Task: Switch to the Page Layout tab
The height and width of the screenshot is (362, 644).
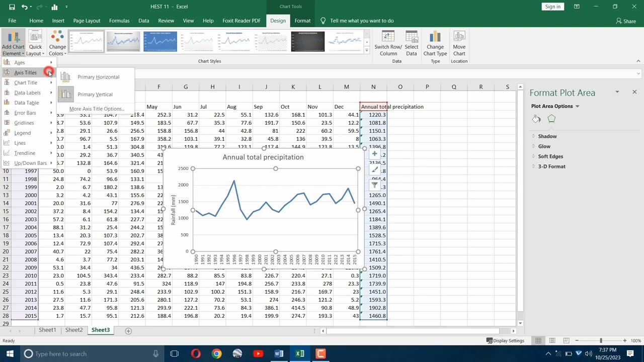Action: [87, 21]
